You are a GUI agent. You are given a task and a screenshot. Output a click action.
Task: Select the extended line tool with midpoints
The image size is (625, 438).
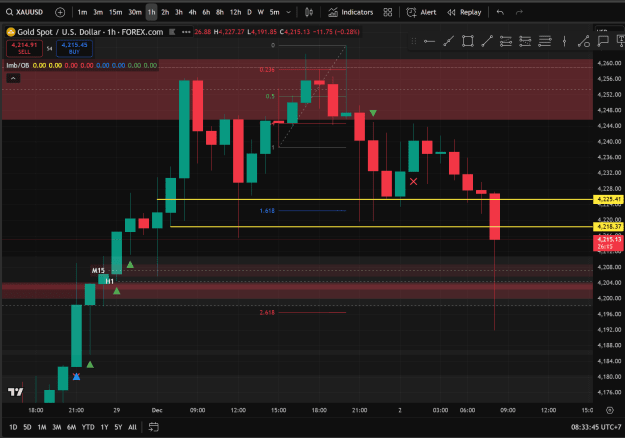coord(448,41)
